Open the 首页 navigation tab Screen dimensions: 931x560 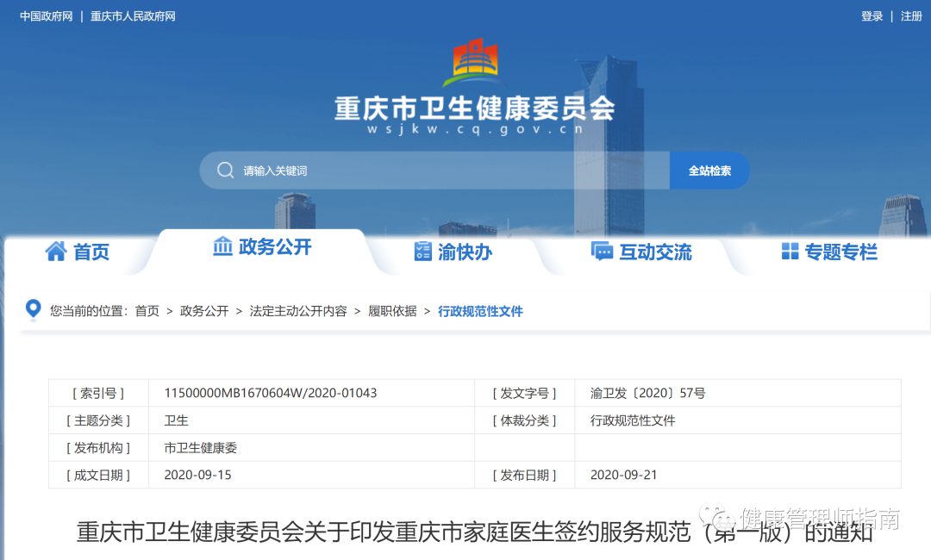point(78,252)
